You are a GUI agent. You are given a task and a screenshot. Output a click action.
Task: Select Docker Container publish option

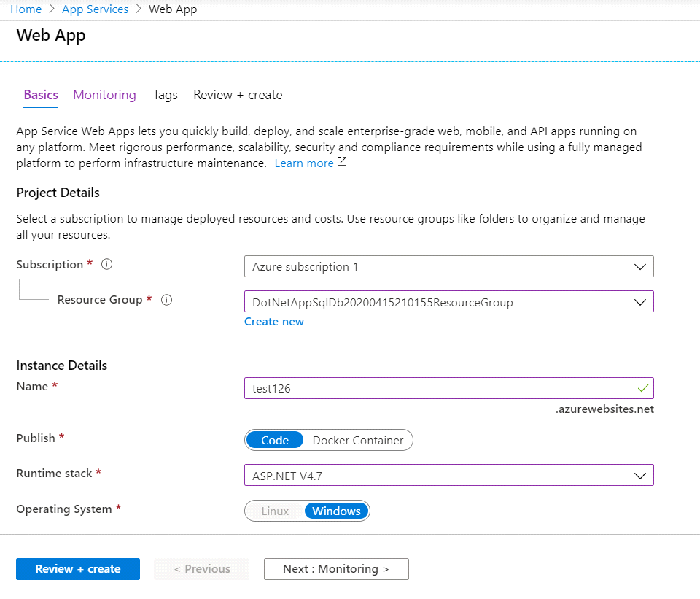pyautogui.click(x=357, y=440)
